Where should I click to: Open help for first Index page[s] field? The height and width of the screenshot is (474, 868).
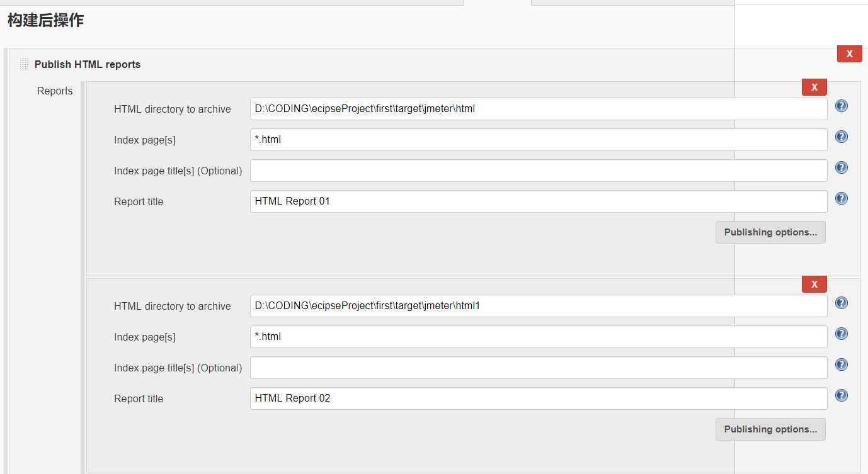(841, 137)
